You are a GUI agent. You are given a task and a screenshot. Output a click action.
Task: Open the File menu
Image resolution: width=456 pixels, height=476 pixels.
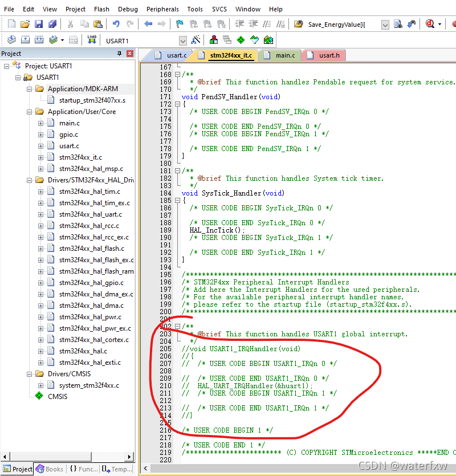[9, 9]
